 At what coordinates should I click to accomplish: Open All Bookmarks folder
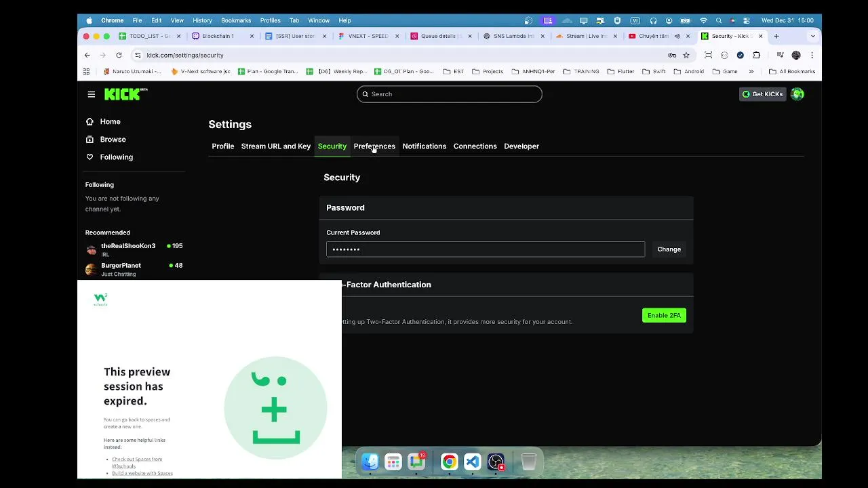click(791, 71)
